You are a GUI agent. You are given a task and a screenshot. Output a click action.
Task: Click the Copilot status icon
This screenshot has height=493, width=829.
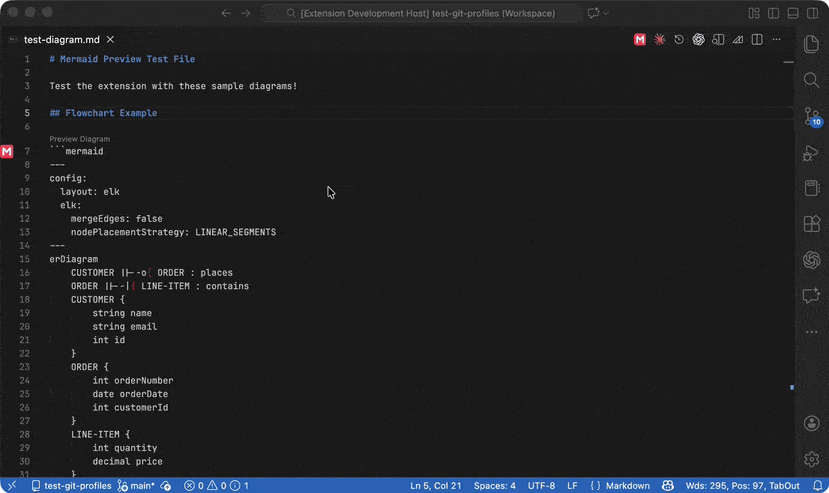coord(668,486)
